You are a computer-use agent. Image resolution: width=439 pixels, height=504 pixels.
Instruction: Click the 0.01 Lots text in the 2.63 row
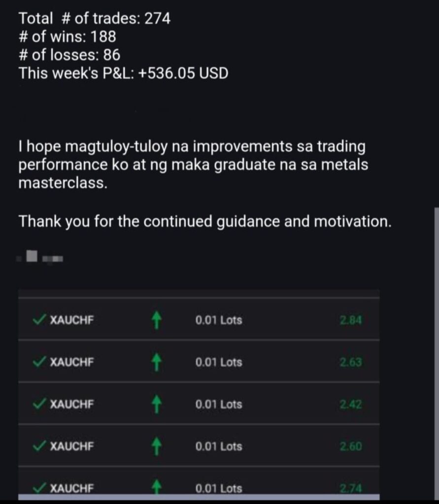(219, 363)
